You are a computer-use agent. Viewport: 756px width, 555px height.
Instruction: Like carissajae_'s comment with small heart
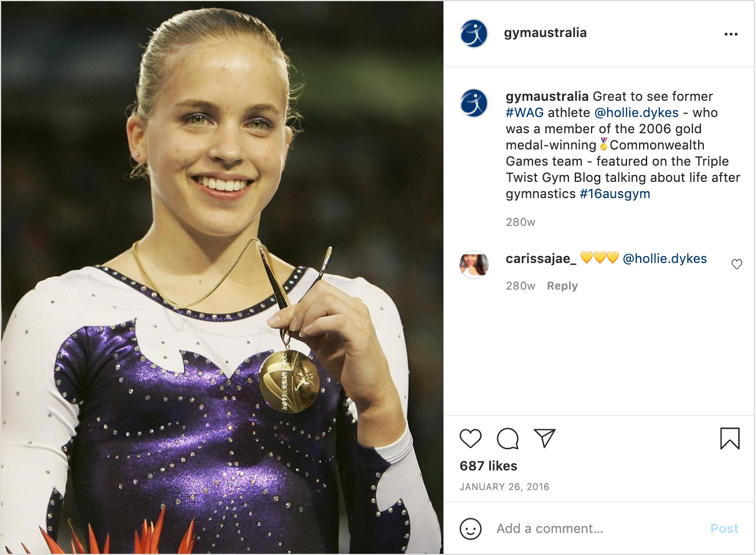coord(737,264)
